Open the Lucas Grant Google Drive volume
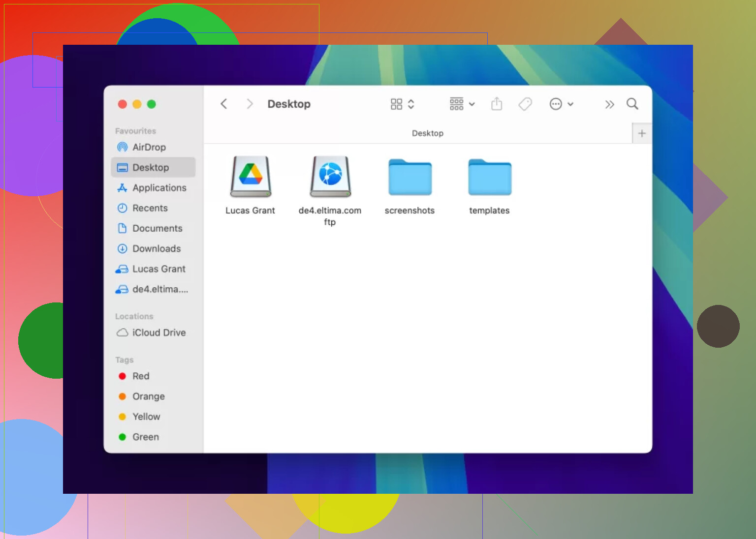The height and width of the screenshot is (539, 756). (251, 177)
